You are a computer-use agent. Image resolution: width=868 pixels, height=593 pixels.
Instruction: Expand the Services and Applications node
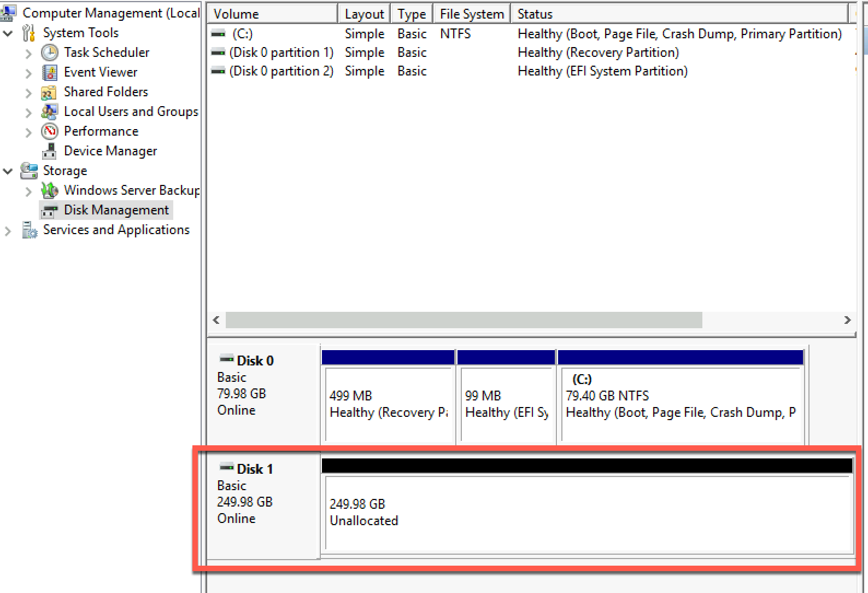(x=8, y=231)
